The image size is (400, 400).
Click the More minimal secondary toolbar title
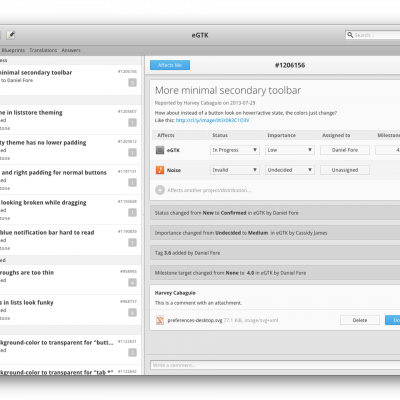228,90
